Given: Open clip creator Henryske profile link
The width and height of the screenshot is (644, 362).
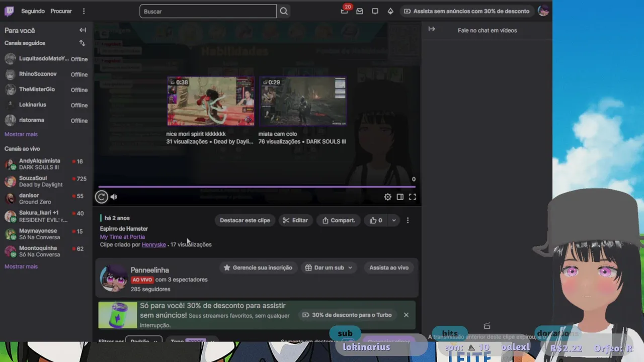Looking at the screenshot, I should click(154, 244).
